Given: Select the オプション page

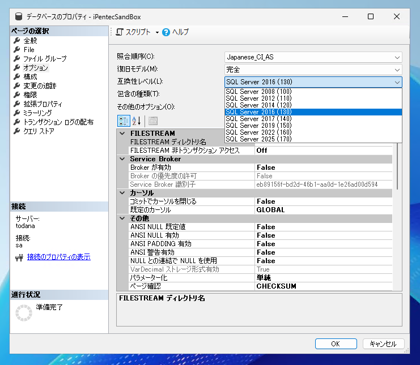Looking at the screenshot, I should [36, 68].
